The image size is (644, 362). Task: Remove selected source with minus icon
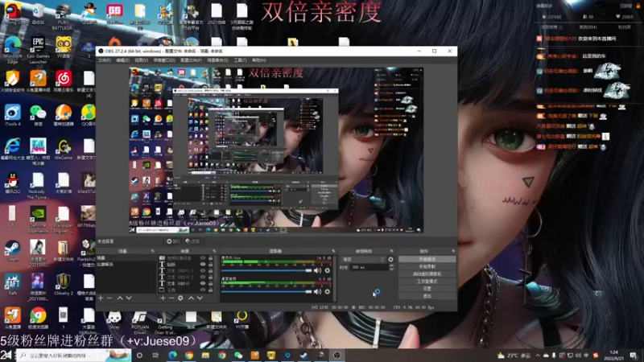click(171, 298)
